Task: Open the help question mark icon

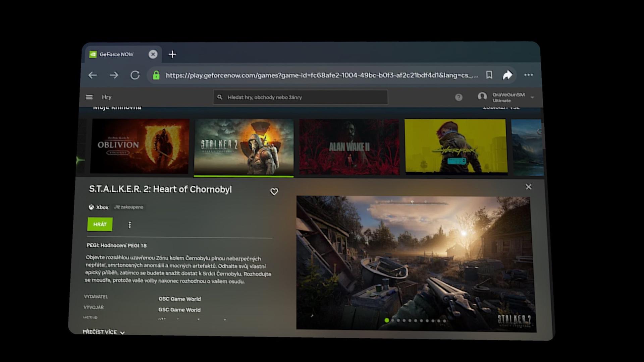Action: pos(459,97)
